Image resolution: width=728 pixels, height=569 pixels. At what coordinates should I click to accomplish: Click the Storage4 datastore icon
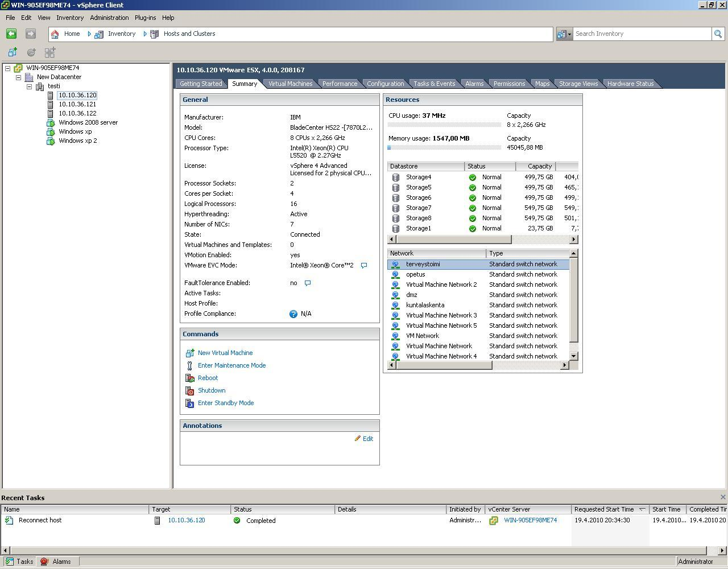(395, 177)
